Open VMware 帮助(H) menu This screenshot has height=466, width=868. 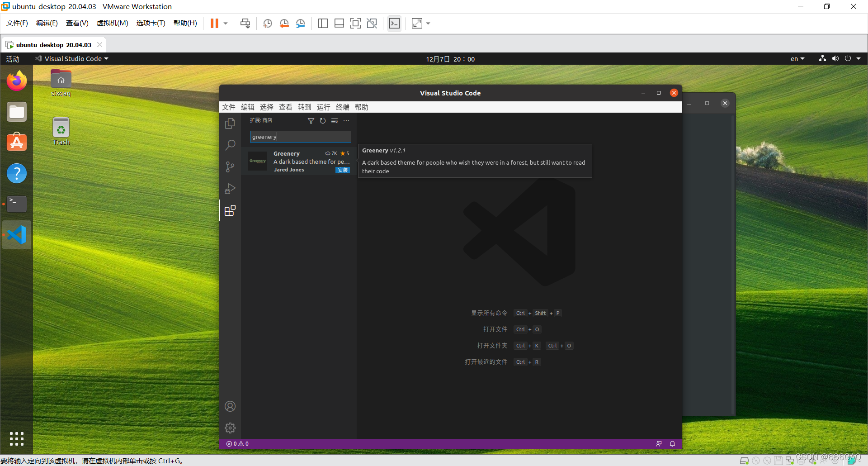pos(185,23)
